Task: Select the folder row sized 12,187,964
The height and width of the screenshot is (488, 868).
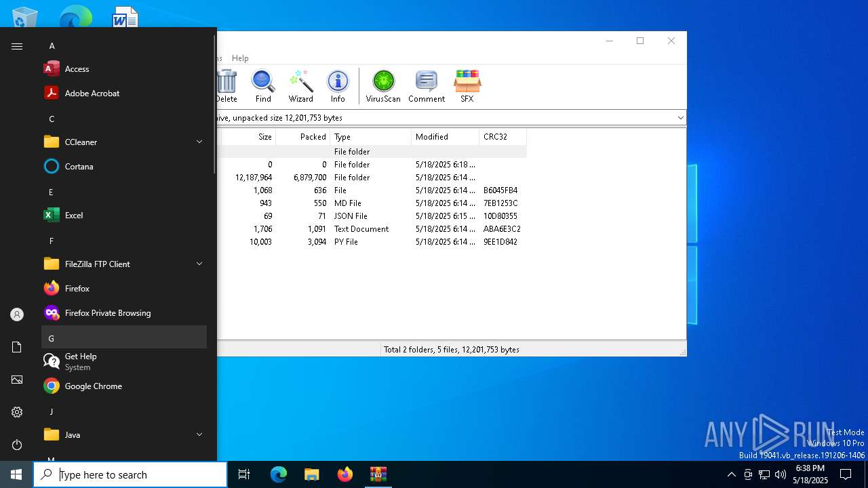Action: pos(372,178)
